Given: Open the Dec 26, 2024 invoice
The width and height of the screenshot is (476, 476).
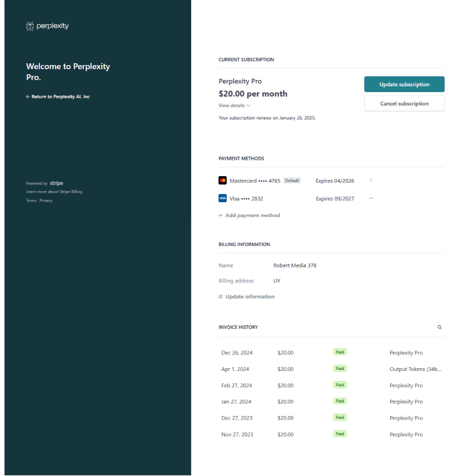Looking at the screenshot, I should pos(237,353).
